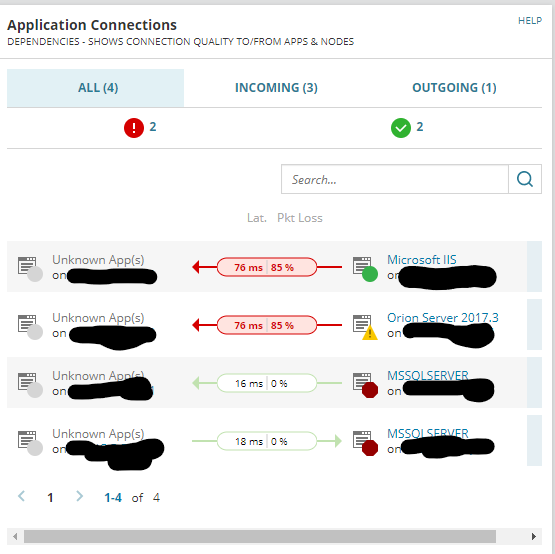The height and width of the screenshot is (554, 555).
Task: Filter by green healthy status icon
Action: pyautogui.click(x=401, y=128)
